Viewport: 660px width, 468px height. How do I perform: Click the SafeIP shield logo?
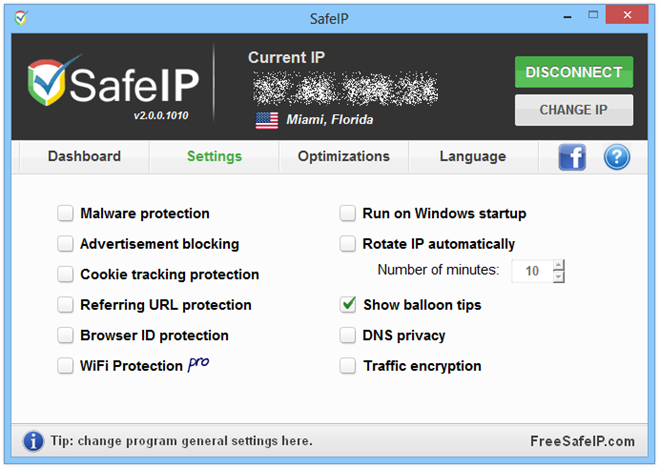(47, 82)
